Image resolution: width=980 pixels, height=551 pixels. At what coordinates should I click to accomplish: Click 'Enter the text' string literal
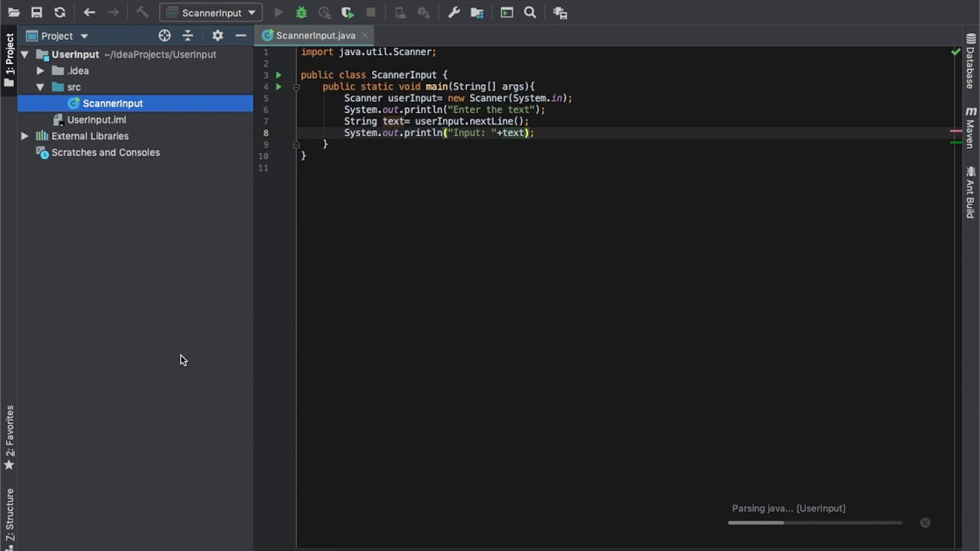(492, 109)
